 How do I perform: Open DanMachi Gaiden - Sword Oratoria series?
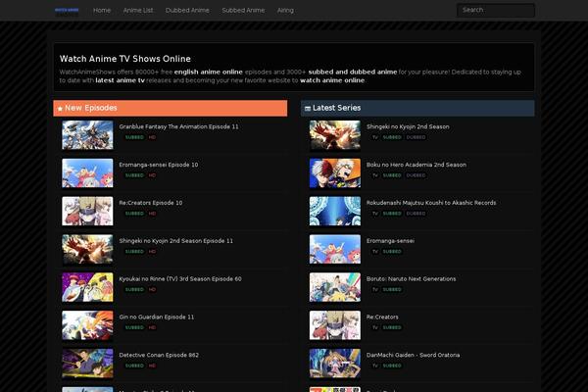coord(413,355)
